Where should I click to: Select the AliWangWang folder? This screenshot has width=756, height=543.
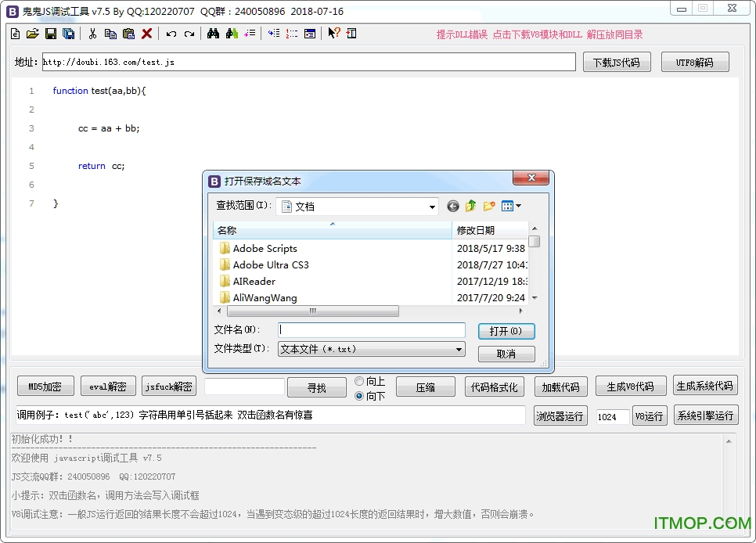(x=265, y=297)
